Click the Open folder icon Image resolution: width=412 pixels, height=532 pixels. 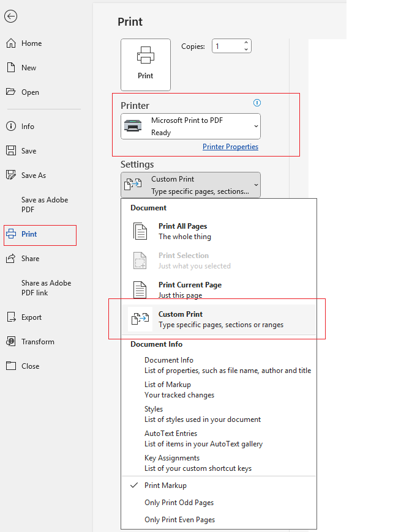(11, 92)
